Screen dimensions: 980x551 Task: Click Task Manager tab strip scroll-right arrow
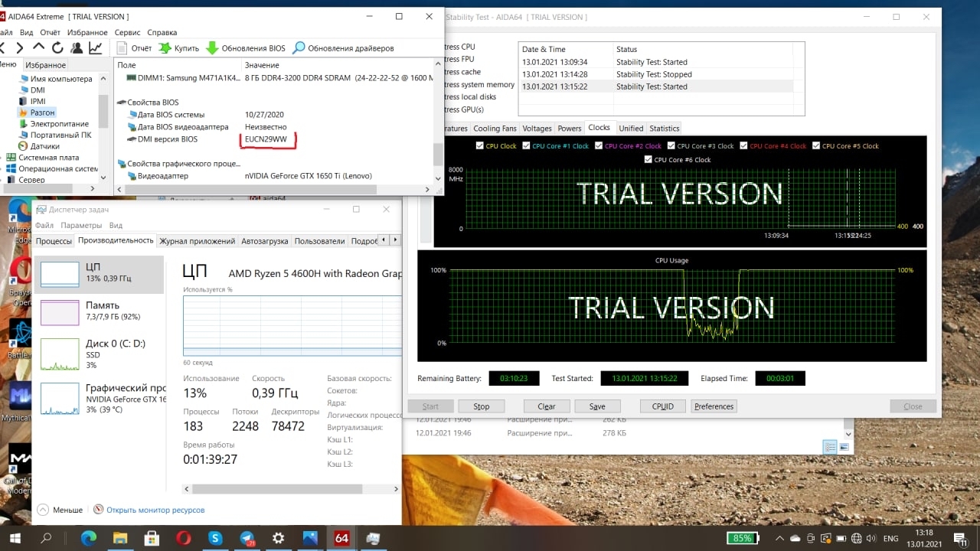click(395, 240)
